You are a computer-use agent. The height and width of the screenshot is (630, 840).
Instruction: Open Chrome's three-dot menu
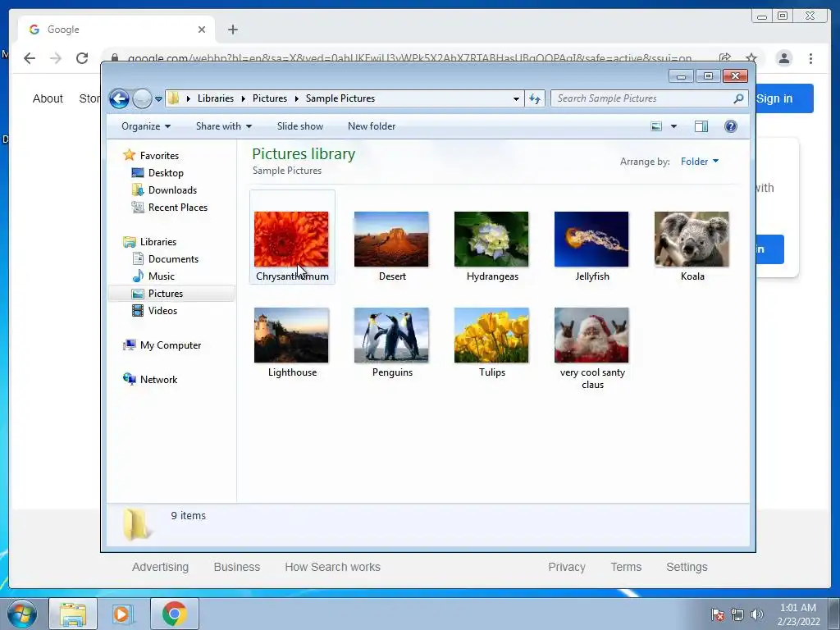click(810, 58)
